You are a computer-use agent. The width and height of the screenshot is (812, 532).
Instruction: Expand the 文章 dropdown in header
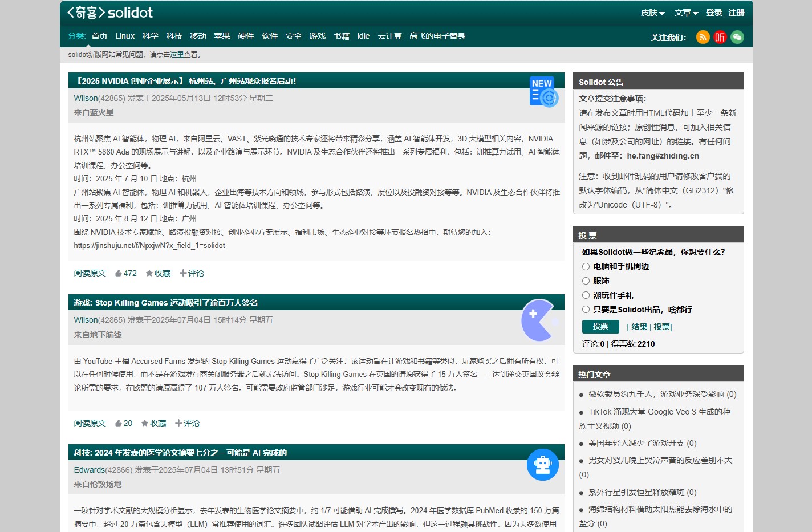point(687,13)
